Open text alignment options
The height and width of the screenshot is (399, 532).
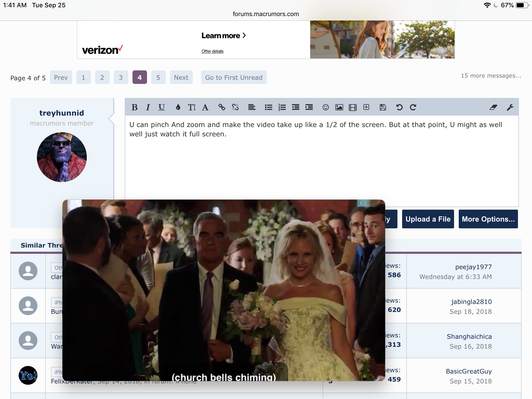coord(252,107)
